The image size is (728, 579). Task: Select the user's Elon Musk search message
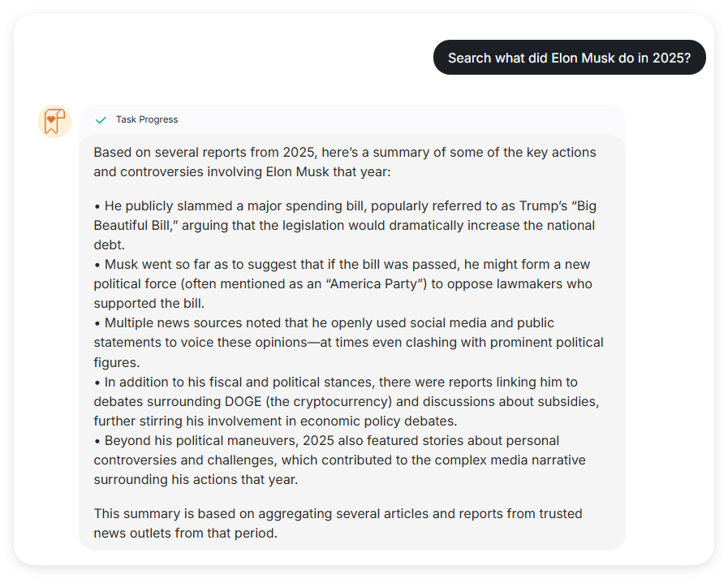pyautogui.click(x=569, y=58)
